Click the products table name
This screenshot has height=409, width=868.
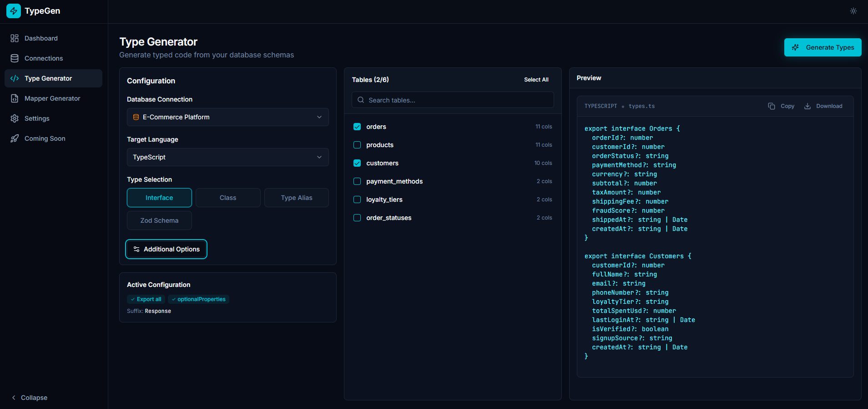click(380, 145)
